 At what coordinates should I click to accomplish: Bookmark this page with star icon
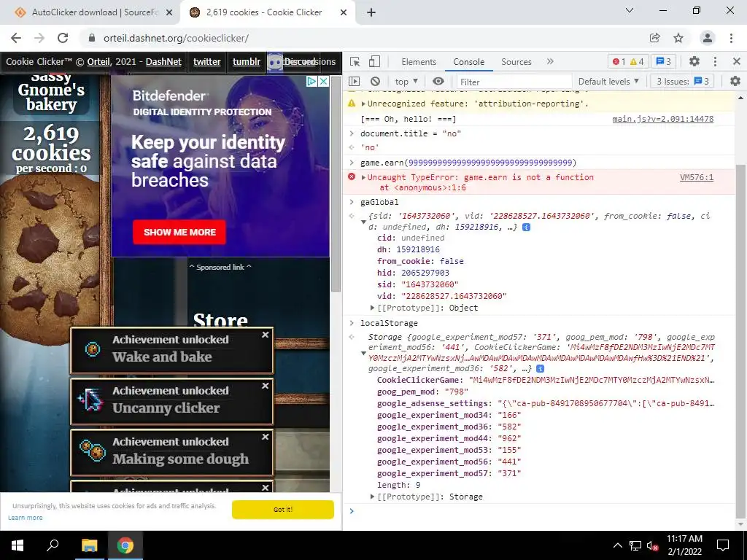click(x=678, y=38)
